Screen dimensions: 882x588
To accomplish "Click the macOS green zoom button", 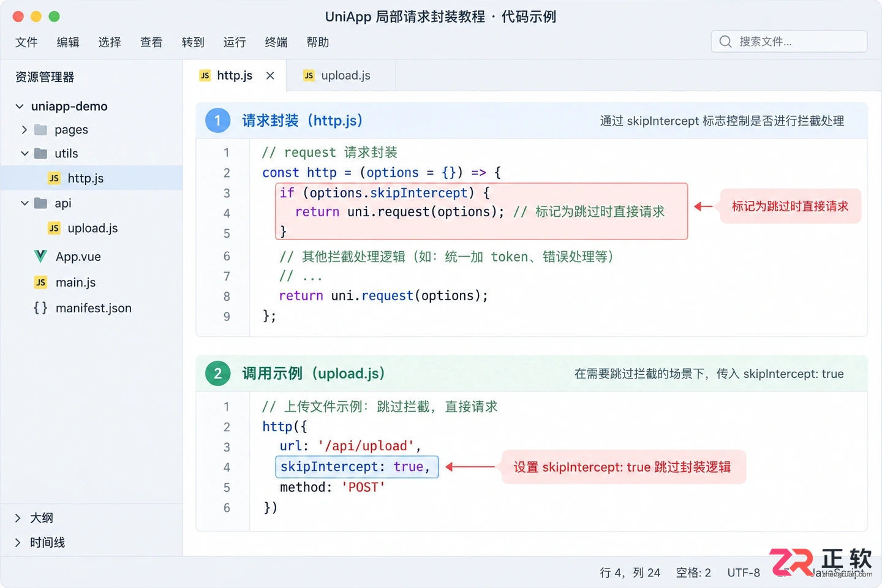I will click(54, 17).
